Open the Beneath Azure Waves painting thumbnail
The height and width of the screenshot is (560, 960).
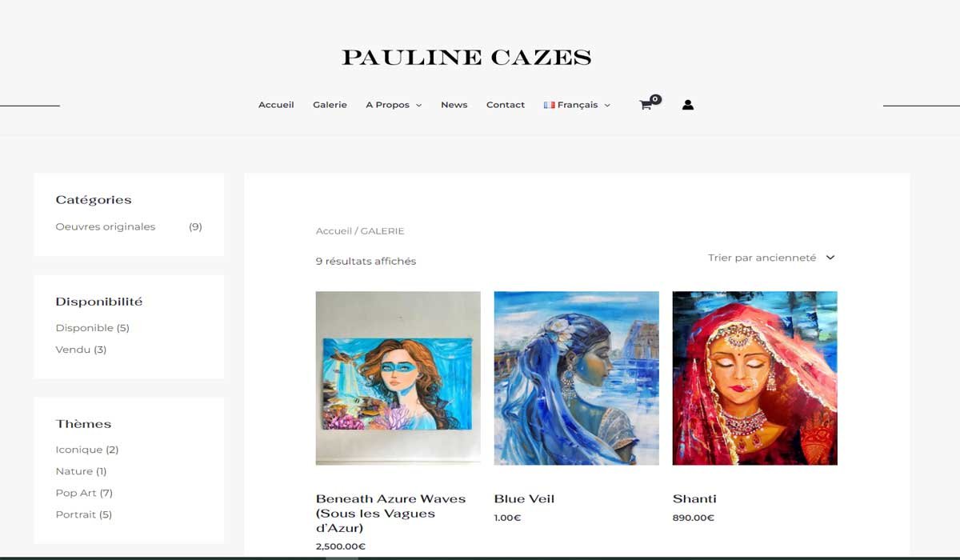(x=398, y=378)
